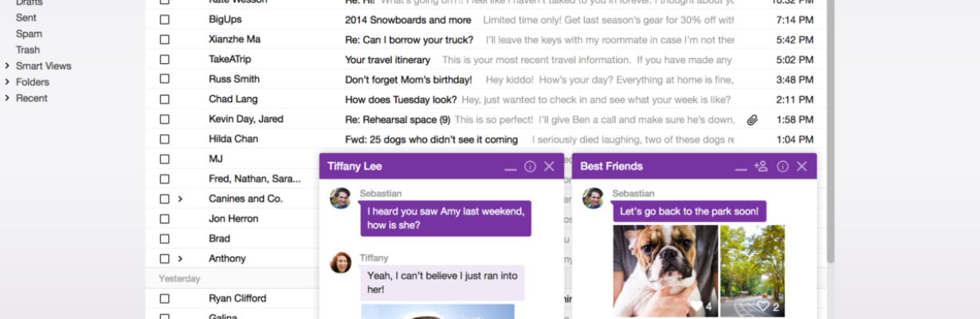Click the Best Friends chat title
Image resolution: width=980 pixels, height=319 pixels.
[611, 167]
